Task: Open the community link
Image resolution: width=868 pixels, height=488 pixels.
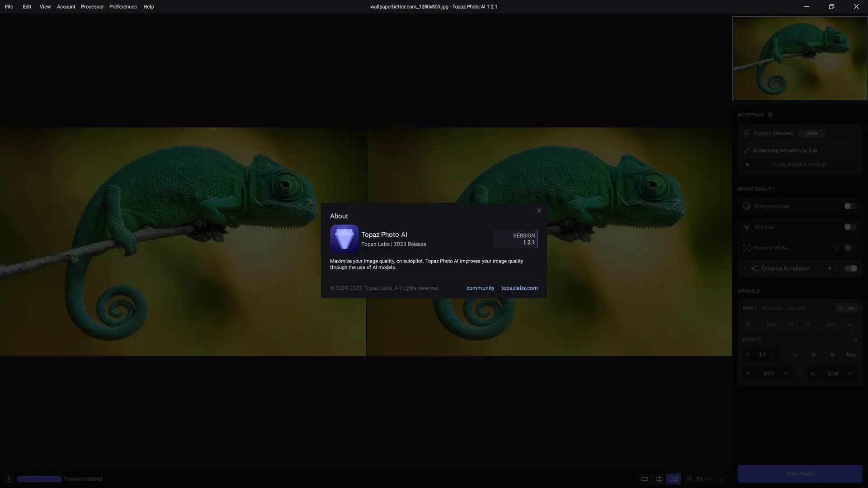Action: tap(480, 288)
